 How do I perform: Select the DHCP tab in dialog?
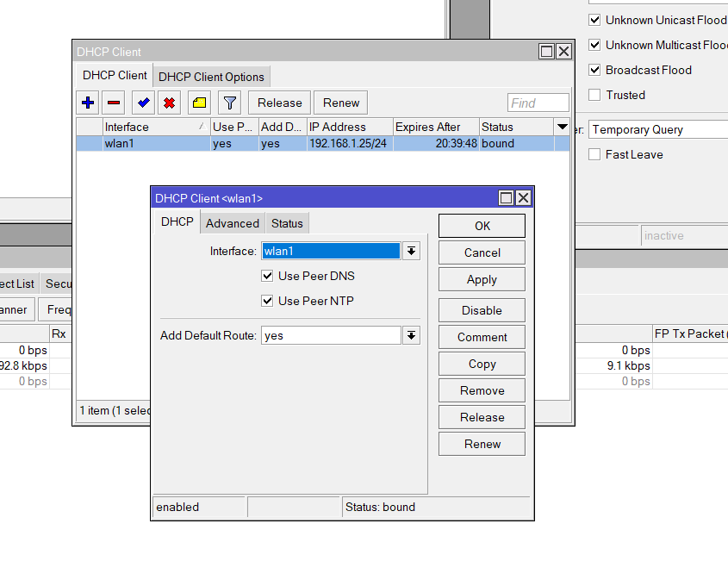click(177, 222)
